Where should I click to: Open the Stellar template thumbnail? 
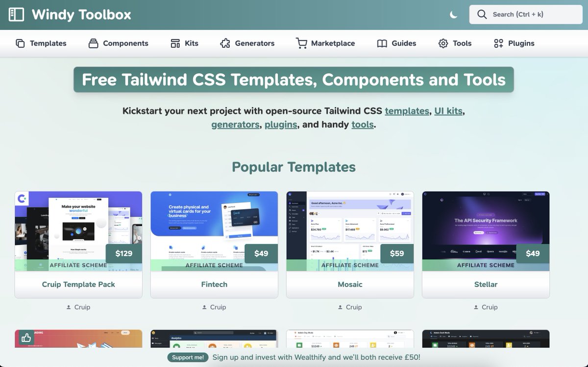(486, 231)
